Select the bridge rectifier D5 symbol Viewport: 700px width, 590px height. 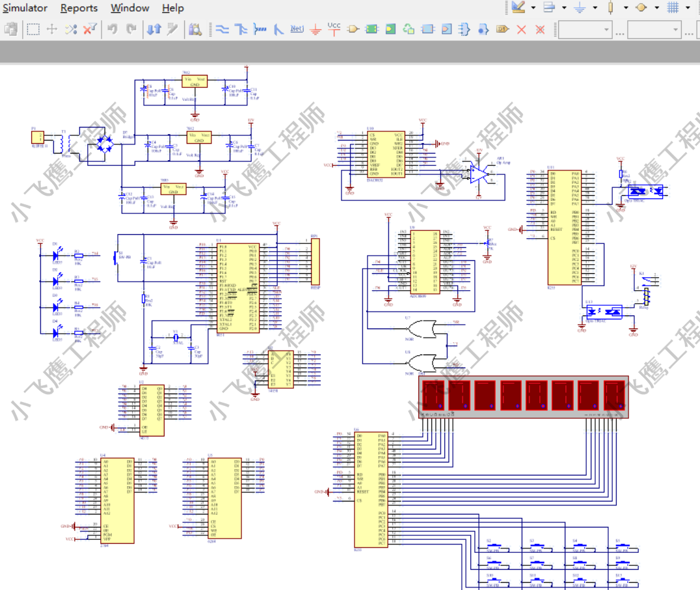pyautogui.click(x=105, y=144)
